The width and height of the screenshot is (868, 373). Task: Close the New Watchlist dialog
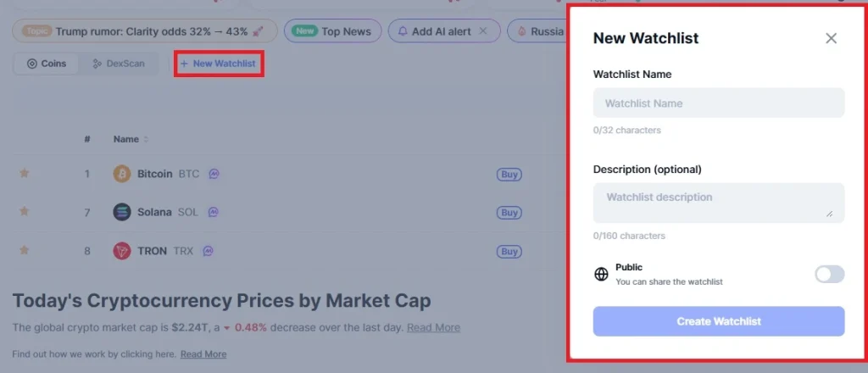831,38
